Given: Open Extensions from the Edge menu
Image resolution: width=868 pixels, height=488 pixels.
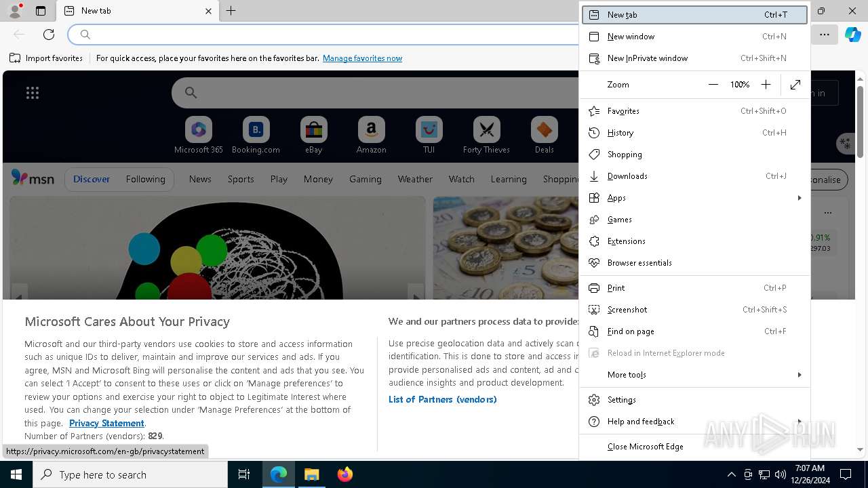Looking at the screenshot, I should (695, 241).
